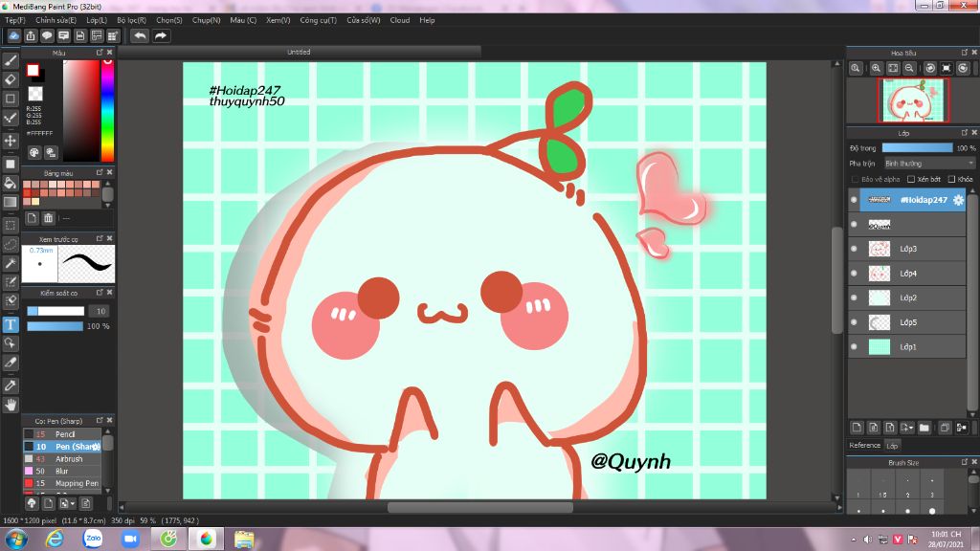Open Internet Explorer from the taskbar
The height and width of the screenshot is (551, 980).
point(55,538)
